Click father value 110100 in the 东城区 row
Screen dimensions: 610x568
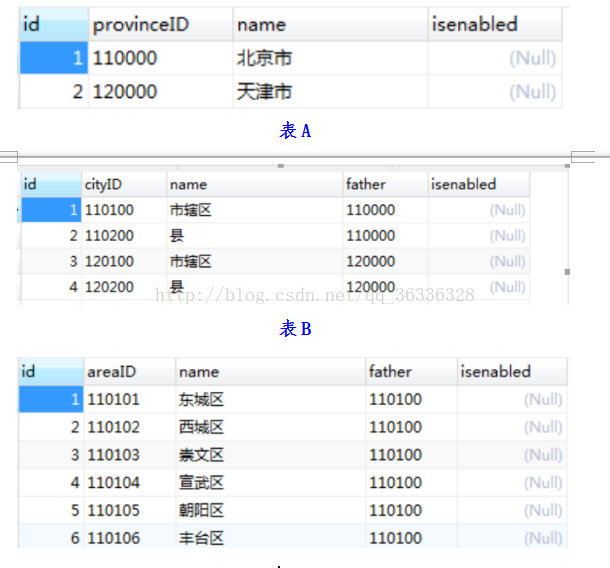click(411, 400)
